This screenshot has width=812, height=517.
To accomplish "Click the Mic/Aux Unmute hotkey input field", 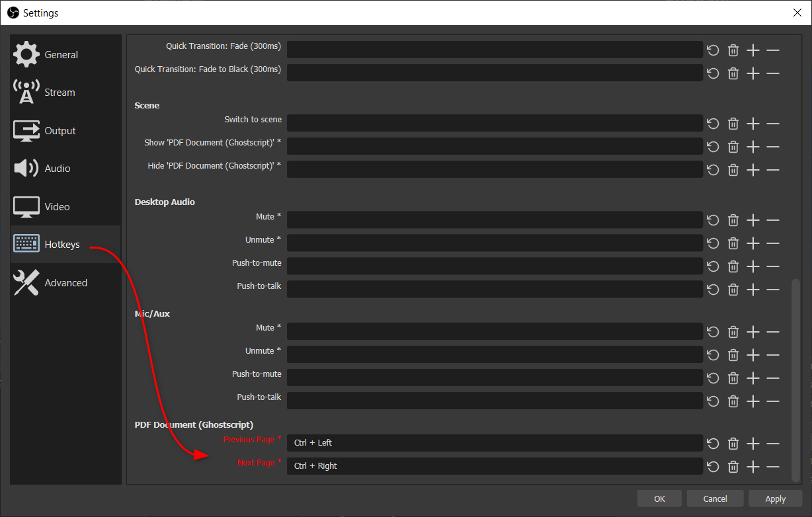I will (x=495, y=354).
